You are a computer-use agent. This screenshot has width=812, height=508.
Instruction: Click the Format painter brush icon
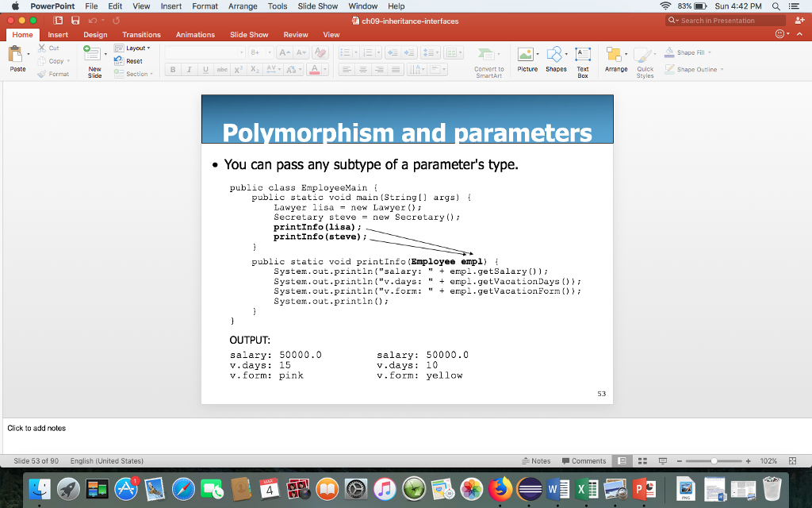[x=42, y=74]
